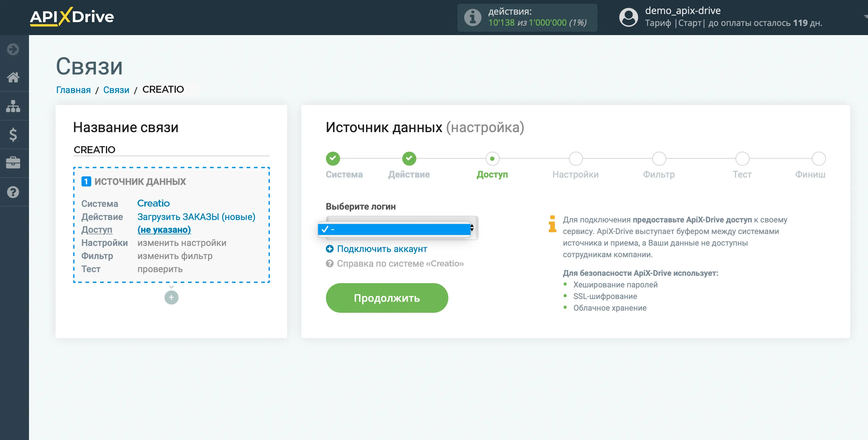868x440 pixels.
Task: Click Загрузить ЗАКАЗЫ (новые) action link
Action: tap(197, 217)
